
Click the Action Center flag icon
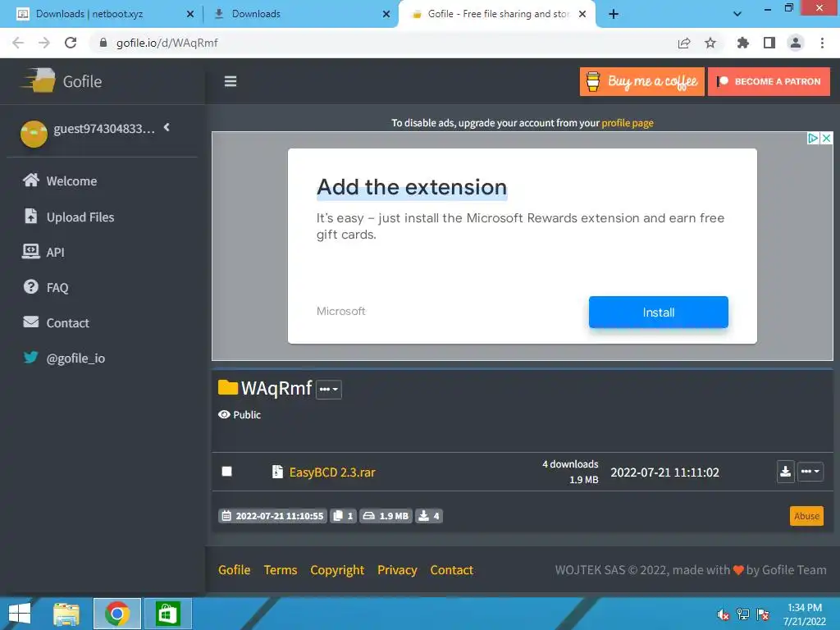point(763,614)
